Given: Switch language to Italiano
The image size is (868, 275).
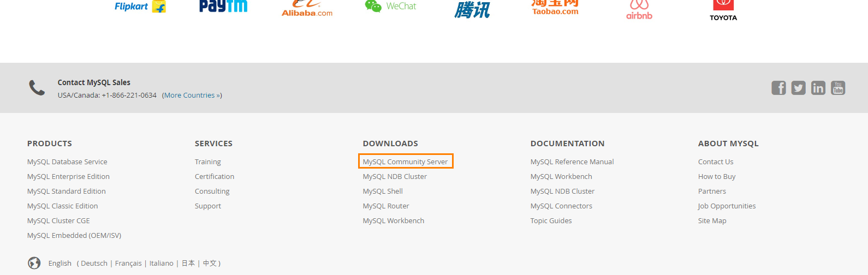Looking at the screenshot, I should (x=162, y=263).
